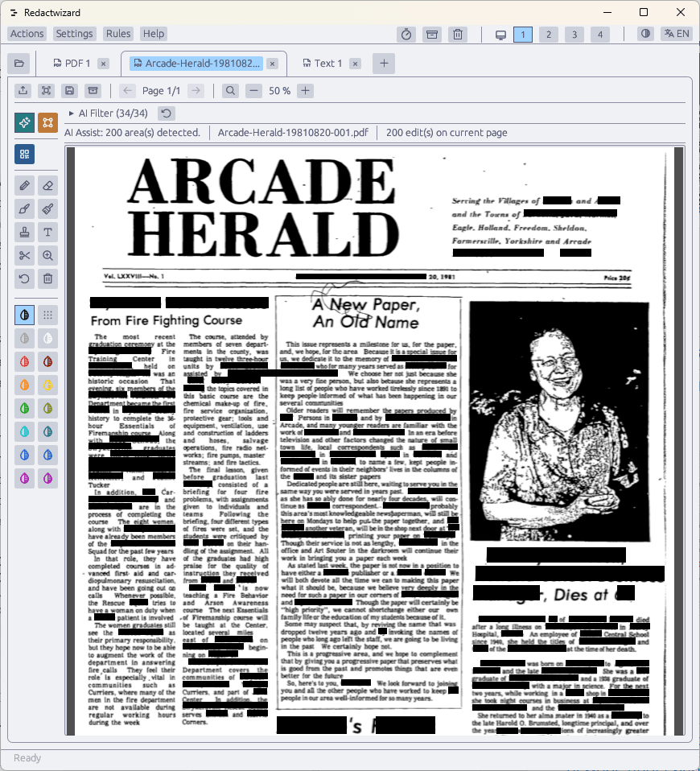Image resolution: width=700 pixels, height=771 pixels.
Task: Select the yellow redaction color
Action: (x=47, y=385)
